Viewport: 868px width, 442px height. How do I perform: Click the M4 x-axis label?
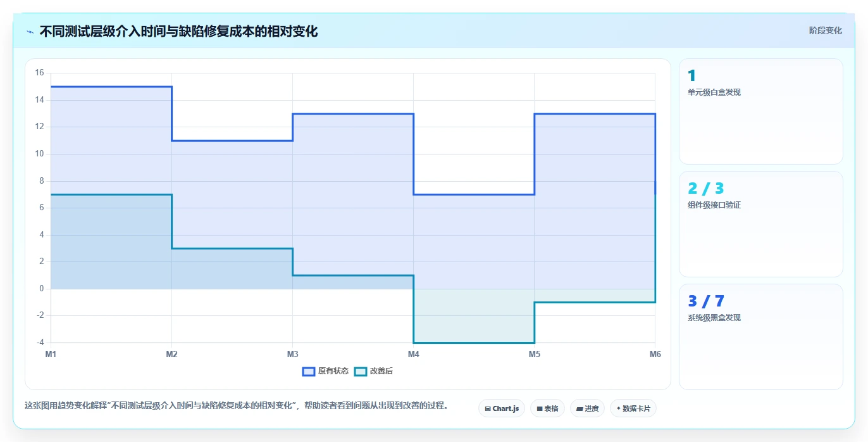[413, 354]
